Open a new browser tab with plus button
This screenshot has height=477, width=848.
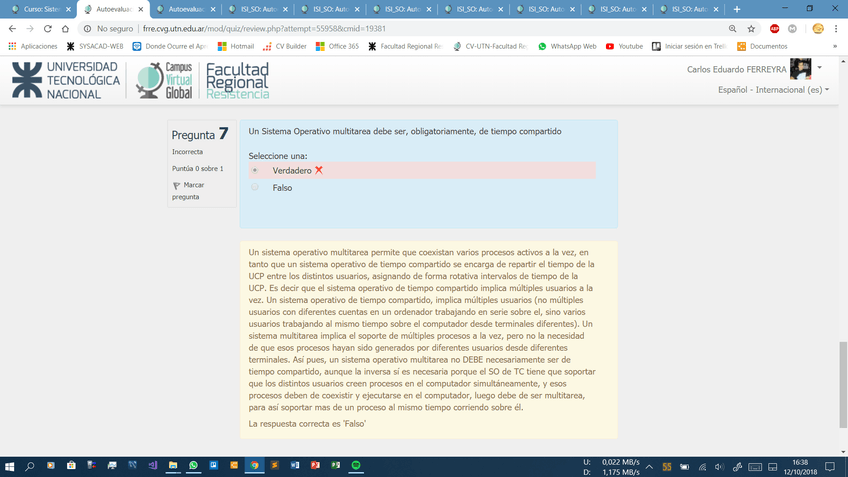738,9
